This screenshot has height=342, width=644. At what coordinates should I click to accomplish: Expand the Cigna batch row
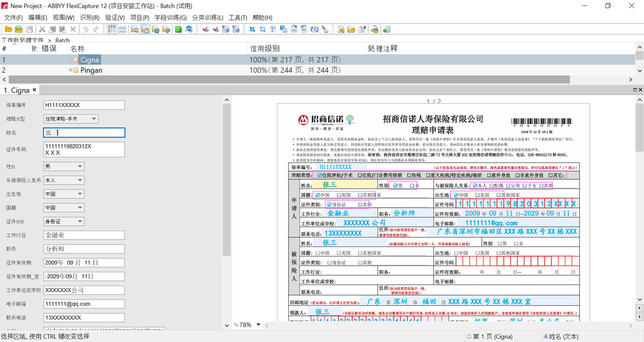pos(71,59)
